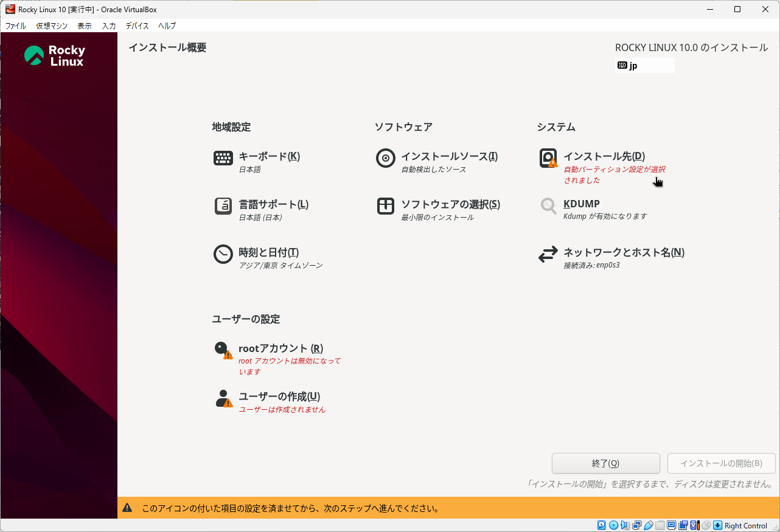Click the language support icon
This screenshot has width=780, height=532.
tap(223, 206)
